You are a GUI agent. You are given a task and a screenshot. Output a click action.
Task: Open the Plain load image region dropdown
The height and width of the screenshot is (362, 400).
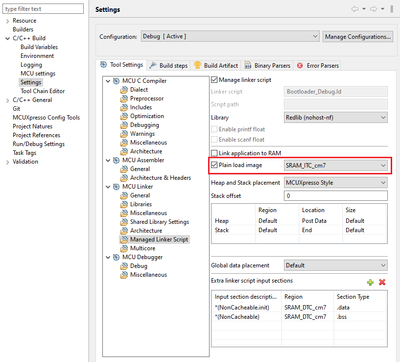336,165
